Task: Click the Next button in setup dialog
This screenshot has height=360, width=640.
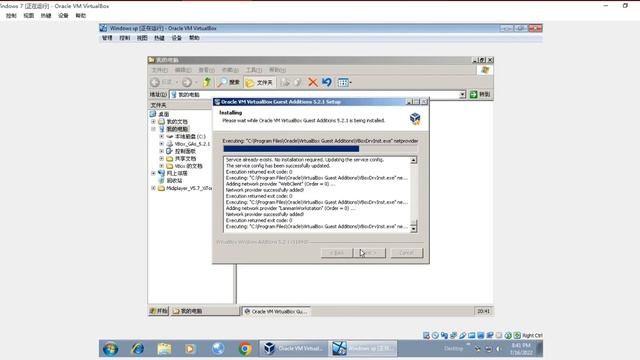Action: point(370,253)
